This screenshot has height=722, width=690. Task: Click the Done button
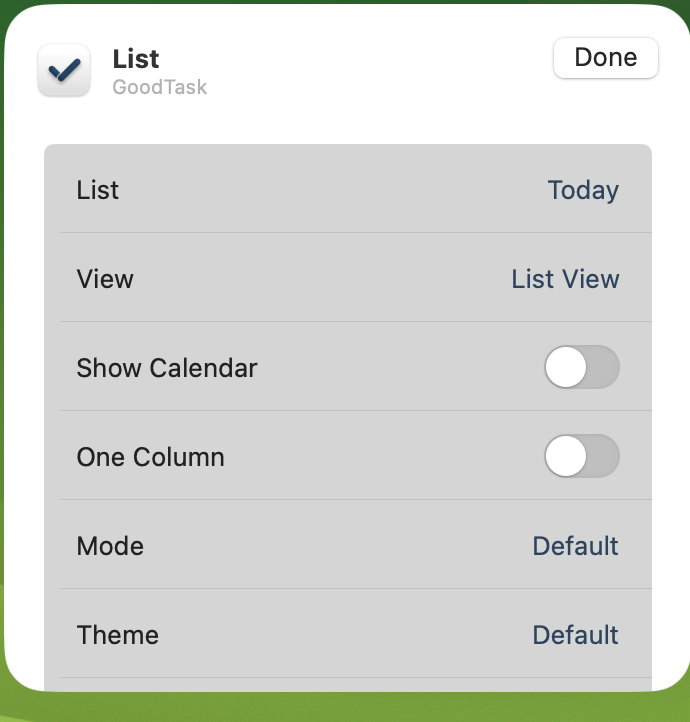(x=606, y=58)
